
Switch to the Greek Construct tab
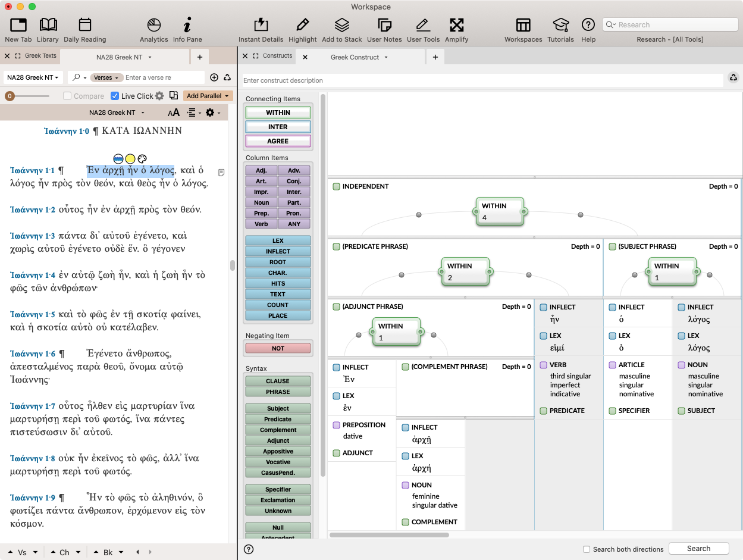355,57
